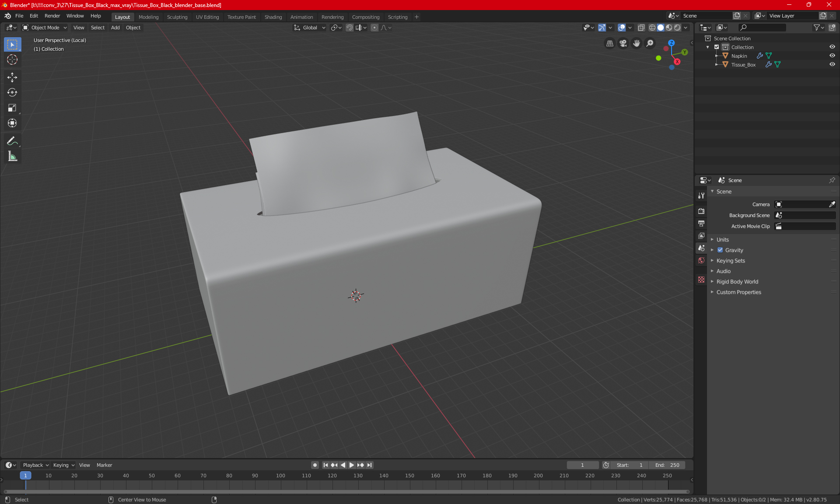Jump to next keyframe
This screenshot has height=504, width=840.
[x=360, y=465]
